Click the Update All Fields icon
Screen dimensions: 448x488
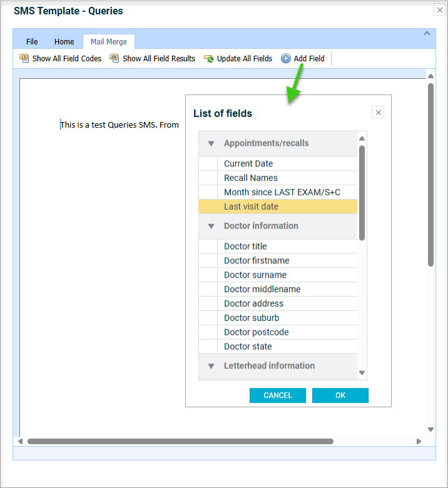tap(208, 59)
